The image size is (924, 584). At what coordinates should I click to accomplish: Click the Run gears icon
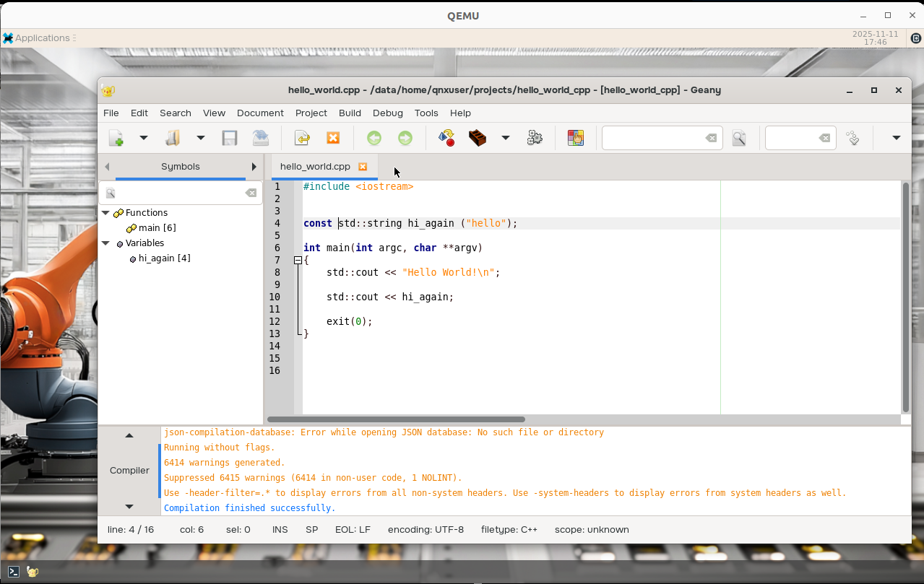coord(535,138)
